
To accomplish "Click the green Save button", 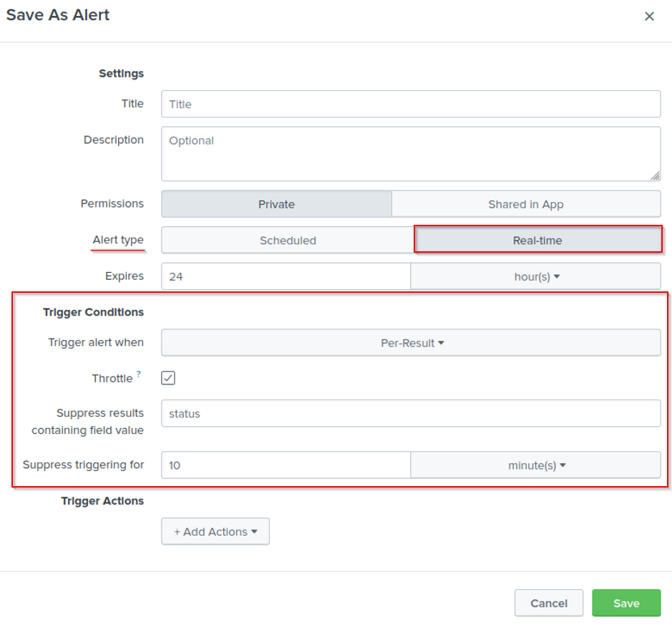I will [625, 604].
